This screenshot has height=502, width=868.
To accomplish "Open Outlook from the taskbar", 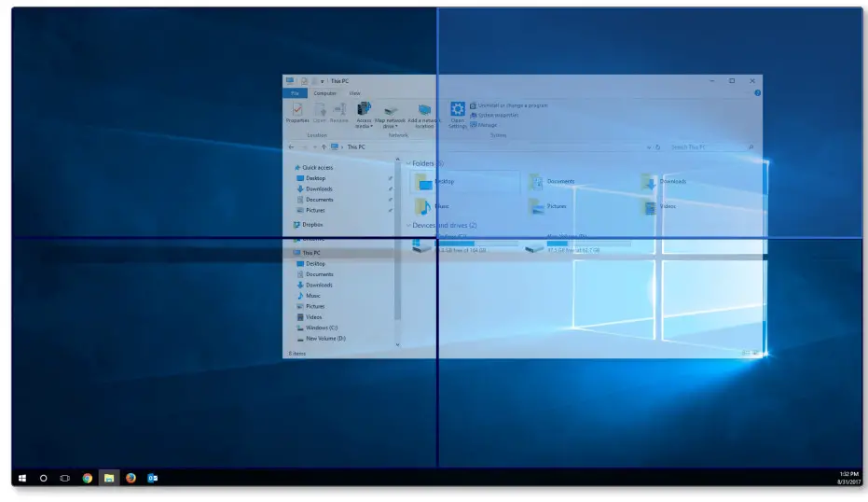I will tap(152, 478).
